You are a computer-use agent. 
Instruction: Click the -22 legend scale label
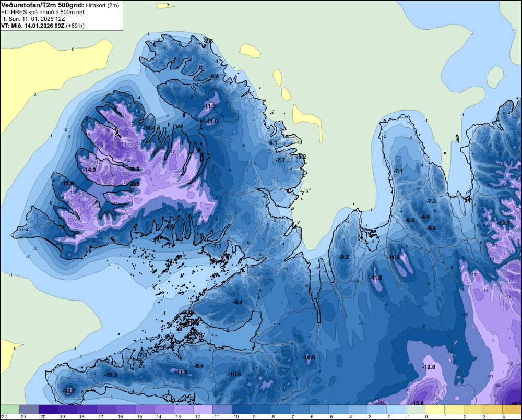pos(4,417)
